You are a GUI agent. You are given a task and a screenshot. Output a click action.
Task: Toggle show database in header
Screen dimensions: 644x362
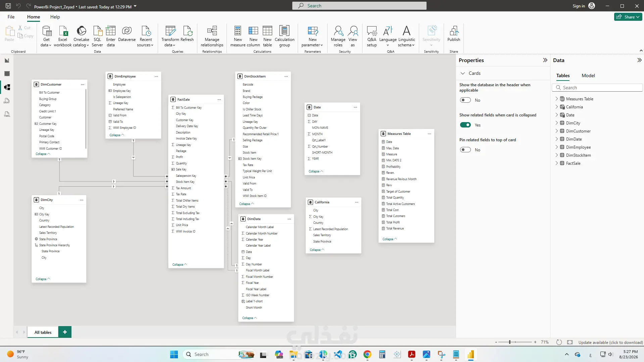coord(465,100)
